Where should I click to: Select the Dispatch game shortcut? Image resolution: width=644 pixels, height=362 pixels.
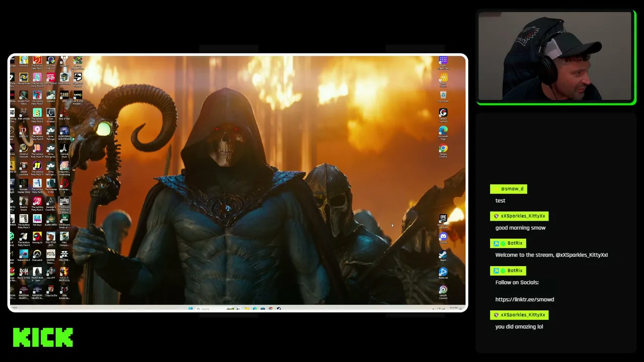pyautogui.click(x=51, y=97)
